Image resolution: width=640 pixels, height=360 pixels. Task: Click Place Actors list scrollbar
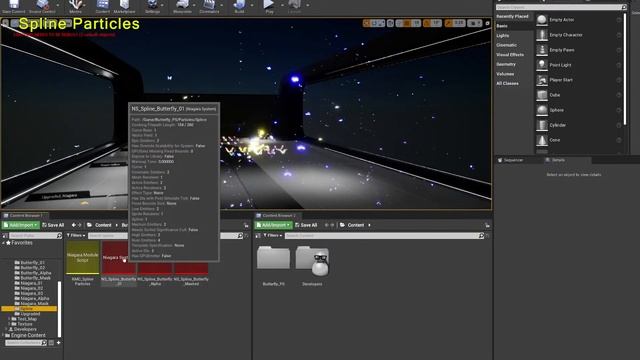625,69
